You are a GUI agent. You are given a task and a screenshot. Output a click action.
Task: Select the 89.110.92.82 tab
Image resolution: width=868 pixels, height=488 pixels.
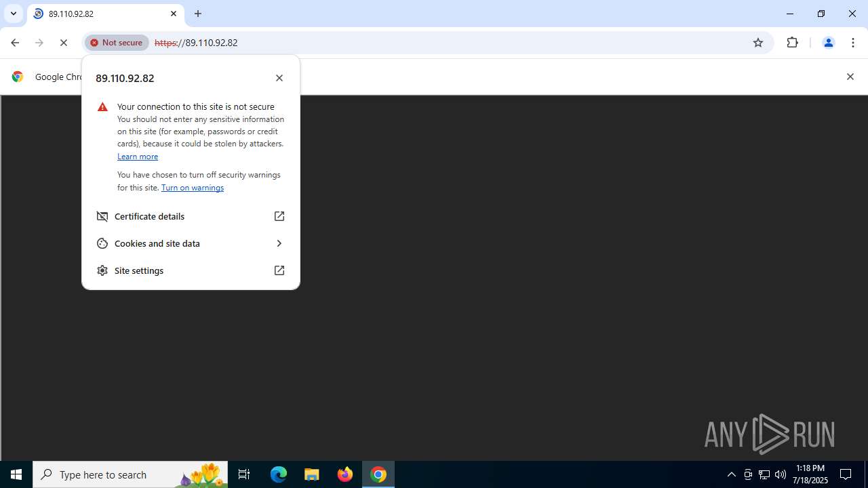(x=105, y=14)
